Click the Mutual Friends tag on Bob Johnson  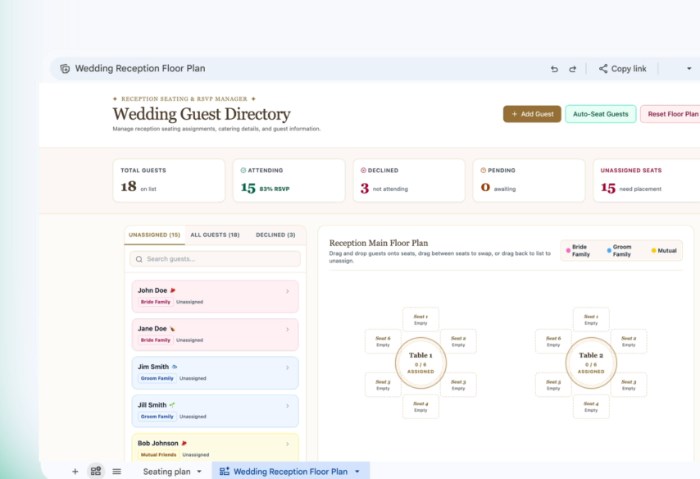tap(158, 454)
